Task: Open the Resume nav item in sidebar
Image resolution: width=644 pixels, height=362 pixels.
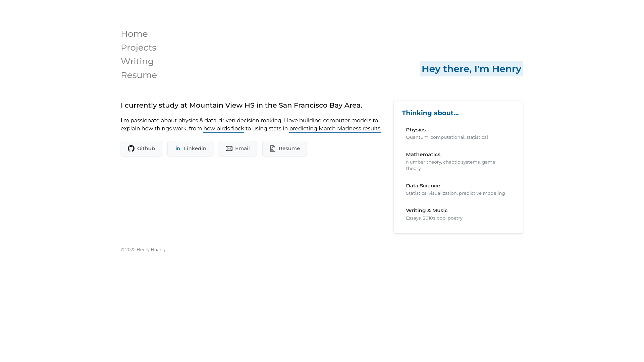Action: click(139, 75)
